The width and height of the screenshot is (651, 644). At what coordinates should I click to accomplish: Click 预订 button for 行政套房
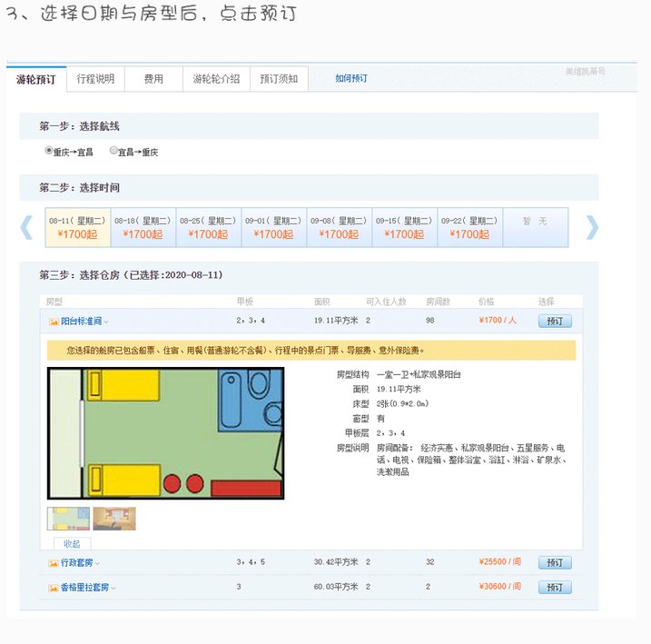(555, 563)
